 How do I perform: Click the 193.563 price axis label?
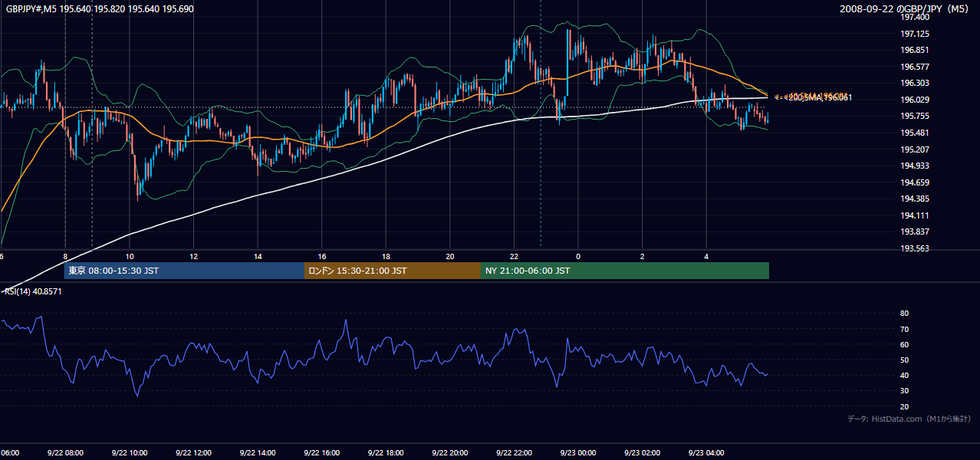point(916,248)
